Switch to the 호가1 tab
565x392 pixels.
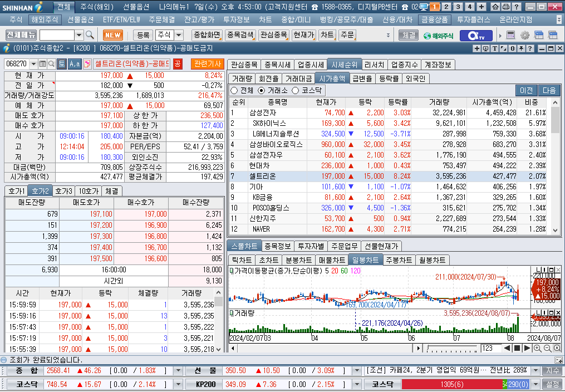pyautogui.click(x=17, y=191)
